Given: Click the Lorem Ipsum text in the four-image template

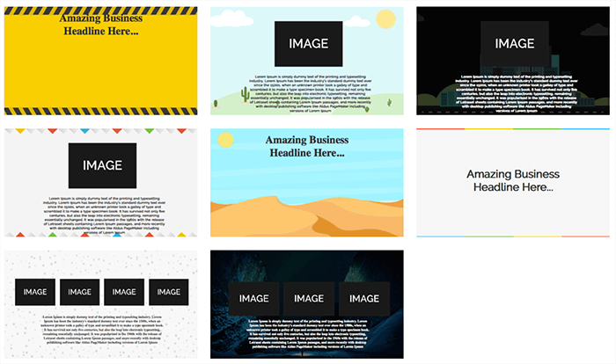Looking at the screenshot, I should pos(100,331).
